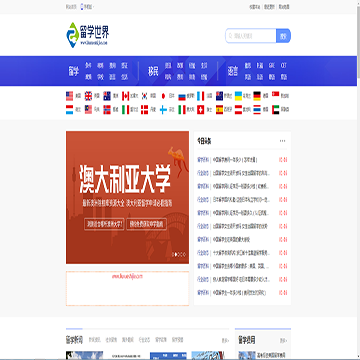This screenshot has height=360, width=360.
Task: Select the Russia flag
Action: (182, 96)
